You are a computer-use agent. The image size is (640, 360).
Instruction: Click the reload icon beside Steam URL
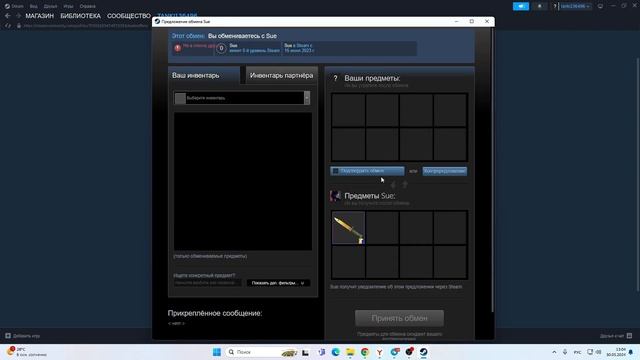[8, 25]
